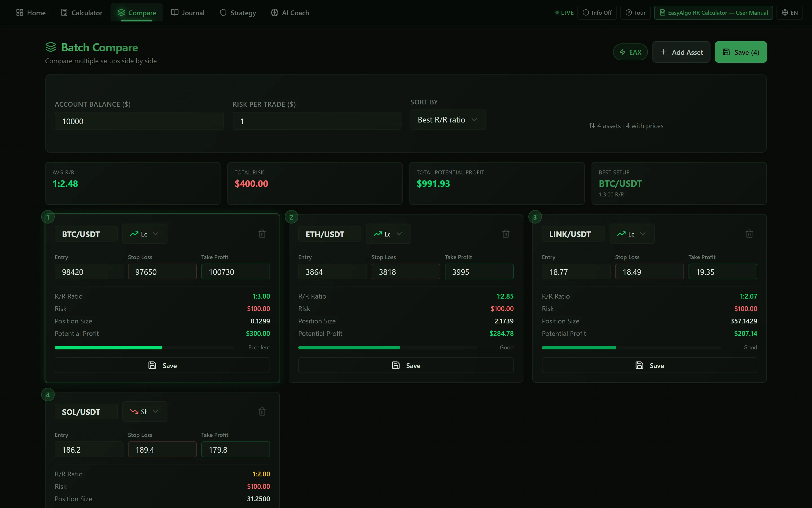Click the Total Potential Profit $991.93 value
This screenshot has width=812, height=508.
point(433,183)
